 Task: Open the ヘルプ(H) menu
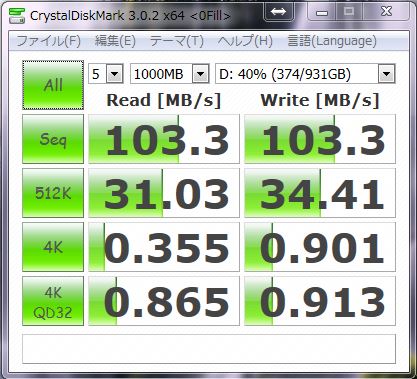pos(245,41)
